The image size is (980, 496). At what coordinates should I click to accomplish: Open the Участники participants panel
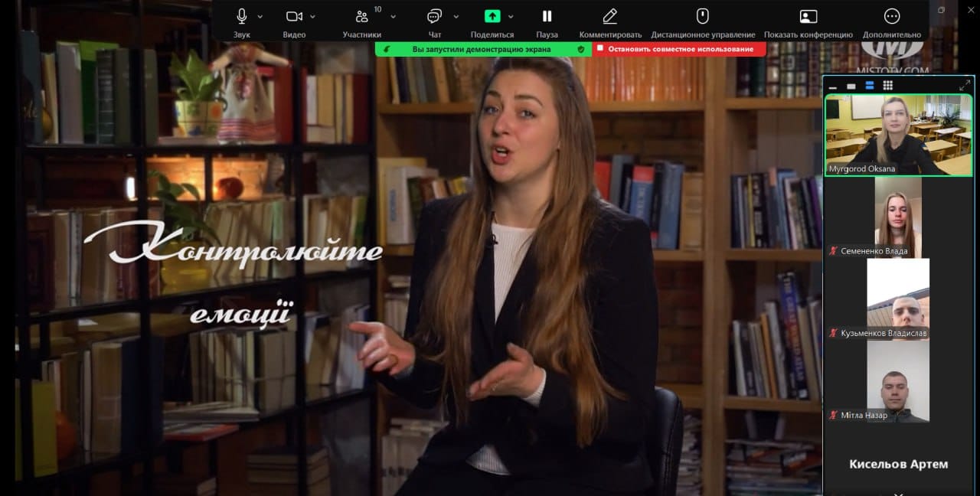[362, 17]
